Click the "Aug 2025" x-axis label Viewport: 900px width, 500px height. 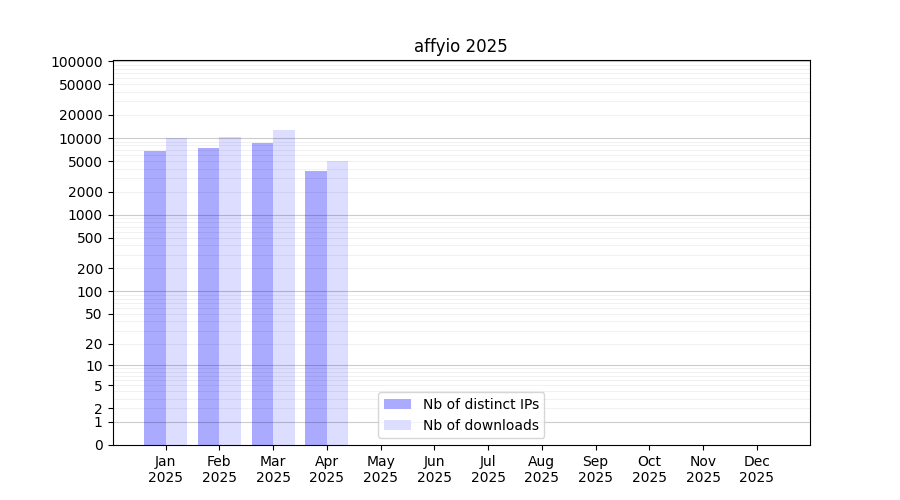[541, 469]
